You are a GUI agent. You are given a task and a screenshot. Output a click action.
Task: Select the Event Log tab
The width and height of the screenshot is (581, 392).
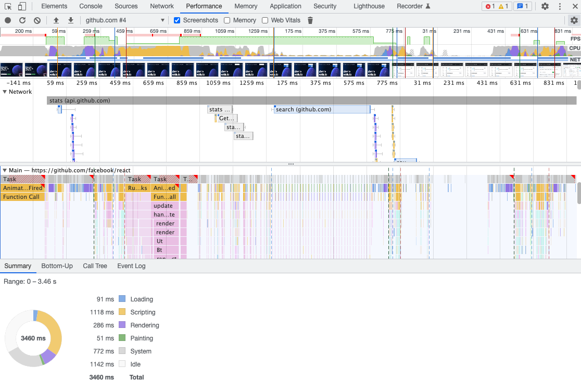coord(131,266)
